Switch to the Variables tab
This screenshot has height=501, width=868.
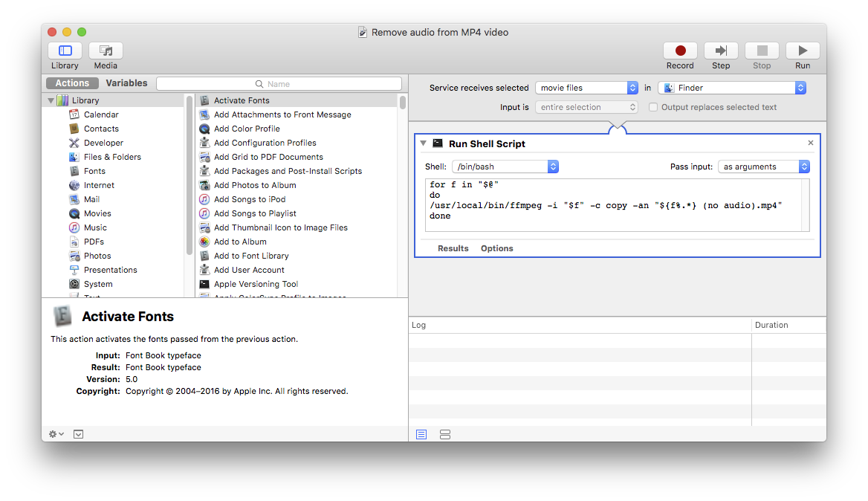[126, 83]
